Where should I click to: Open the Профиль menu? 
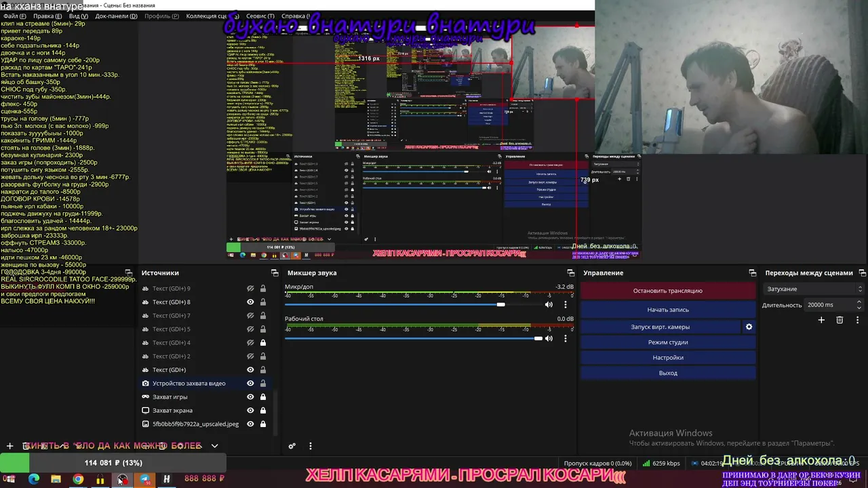click(x=161, y=16)
